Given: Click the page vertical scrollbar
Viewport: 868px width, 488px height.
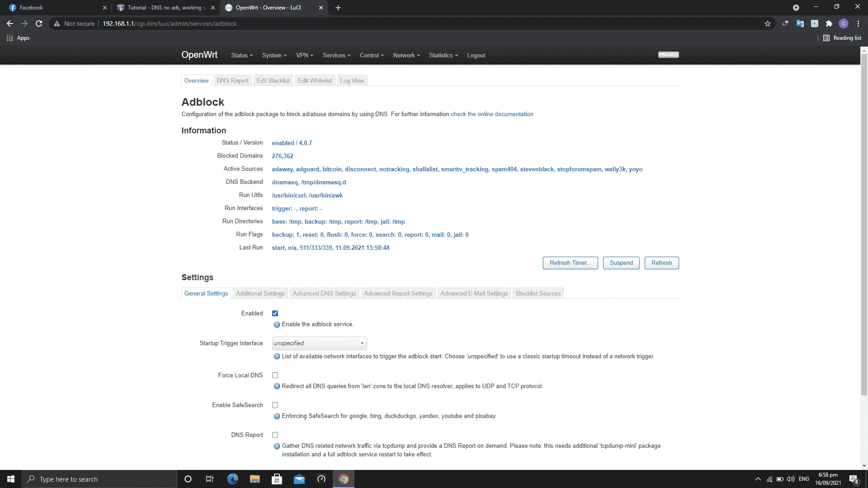Looking at the screenshot, I should [864, 226].
